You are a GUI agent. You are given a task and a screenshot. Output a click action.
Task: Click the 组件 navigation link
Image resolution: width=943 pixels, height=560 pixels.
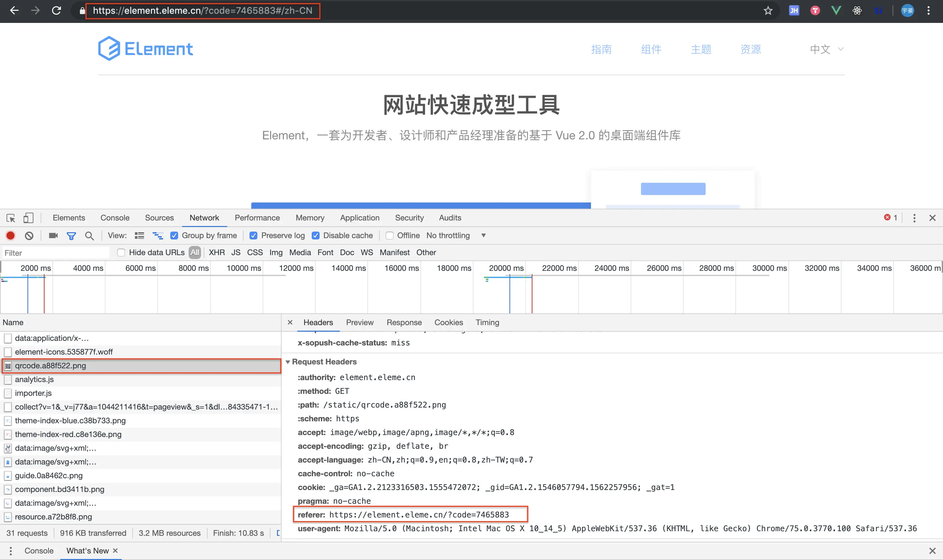(651, 49)
